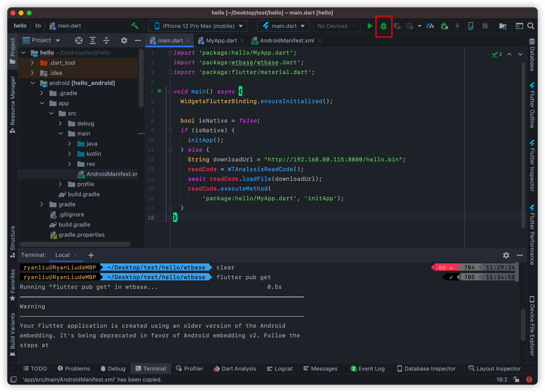This screenshot has height=392, width=545.
Task: Open search everywhere magnifier icon
Action: [531, 26]
